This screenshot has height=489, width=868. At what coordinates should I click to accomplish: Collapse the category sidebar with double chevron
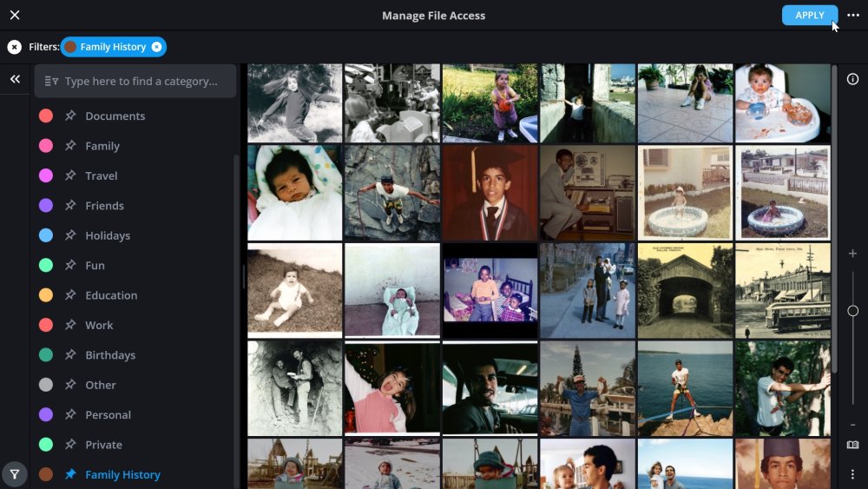pos(15,79)
